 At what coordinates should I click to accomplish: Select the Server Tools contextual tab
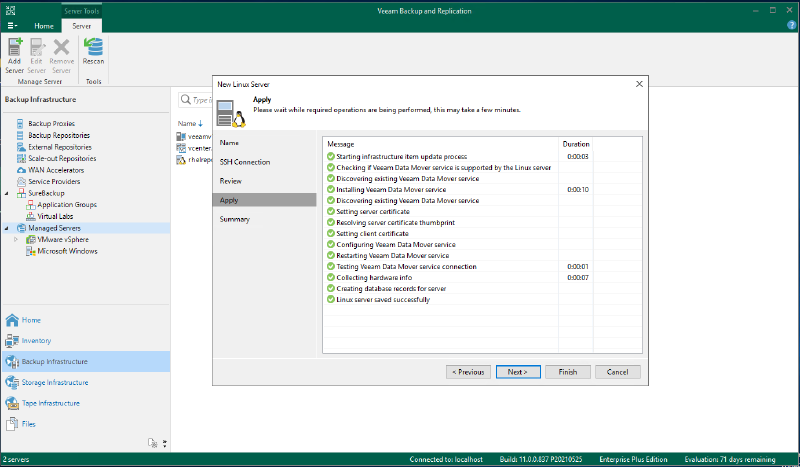[82, 11]
